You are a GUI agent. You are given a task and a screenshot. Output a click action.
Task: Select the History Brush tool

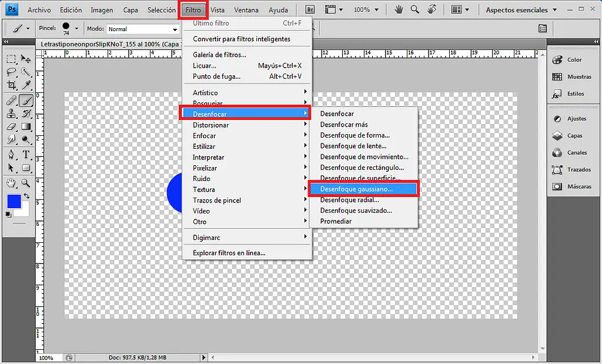pyautogui.click(x=26, y=113)
